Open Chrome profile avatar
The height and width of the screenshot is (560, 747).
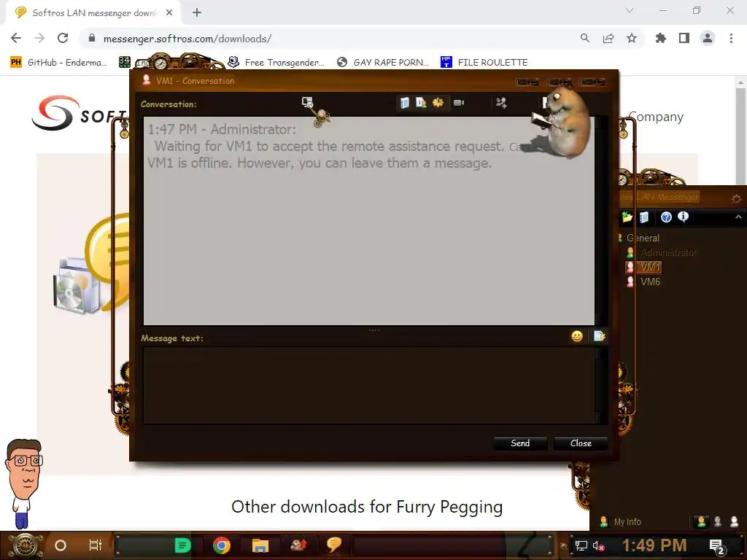pyautogui.click(x=708, y=38)
